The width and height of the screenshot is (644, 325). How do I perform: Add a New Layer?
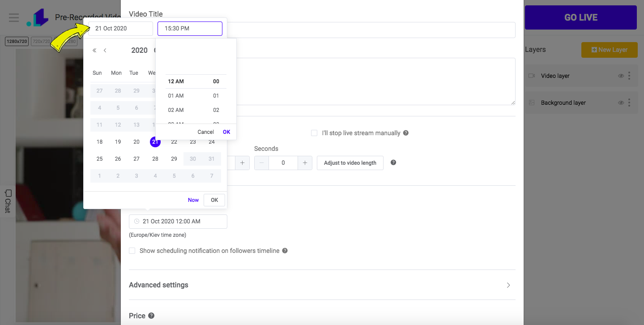[609, 50]
